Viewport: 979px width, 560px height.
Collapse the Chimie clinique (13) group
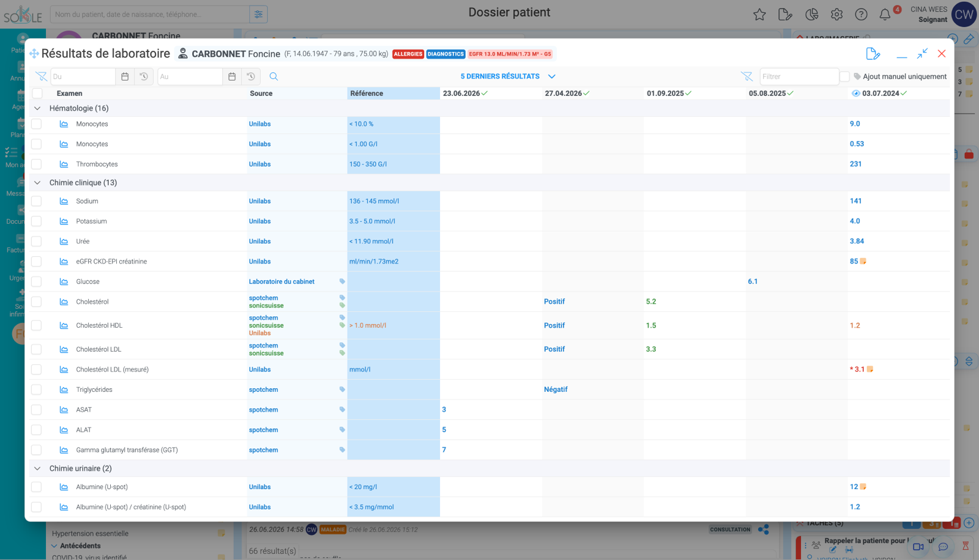click(x=37, y=183)
